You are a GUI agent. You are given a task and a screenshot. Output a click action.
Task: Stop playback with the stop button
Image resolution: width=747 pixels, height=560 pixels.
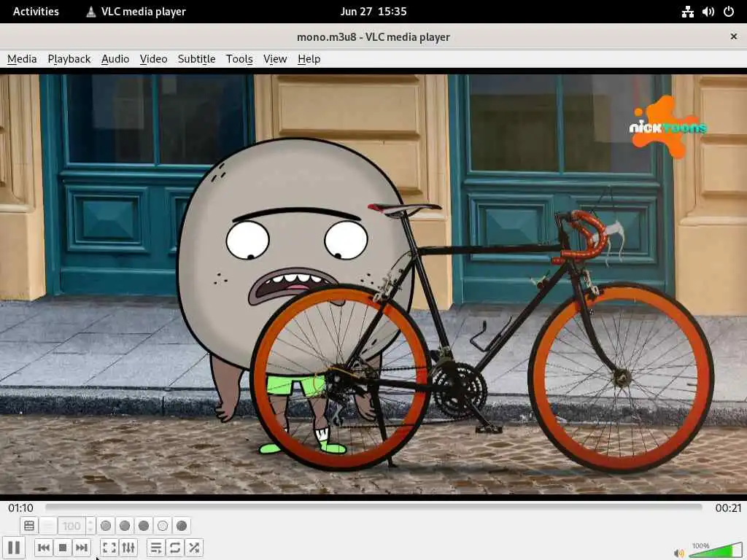[63, 548]
